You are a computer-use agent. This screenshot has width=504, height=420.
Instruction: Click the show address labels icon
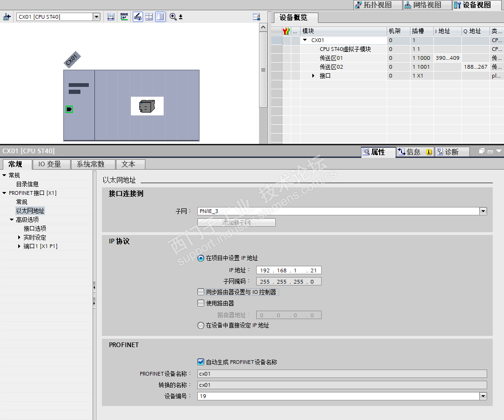pos(110,17)
